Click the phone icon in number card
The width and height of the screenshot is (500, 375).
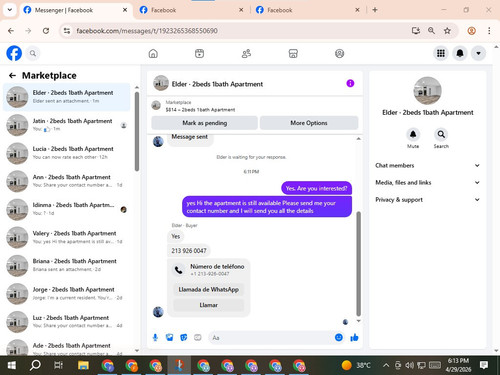[x=179, y=270]
